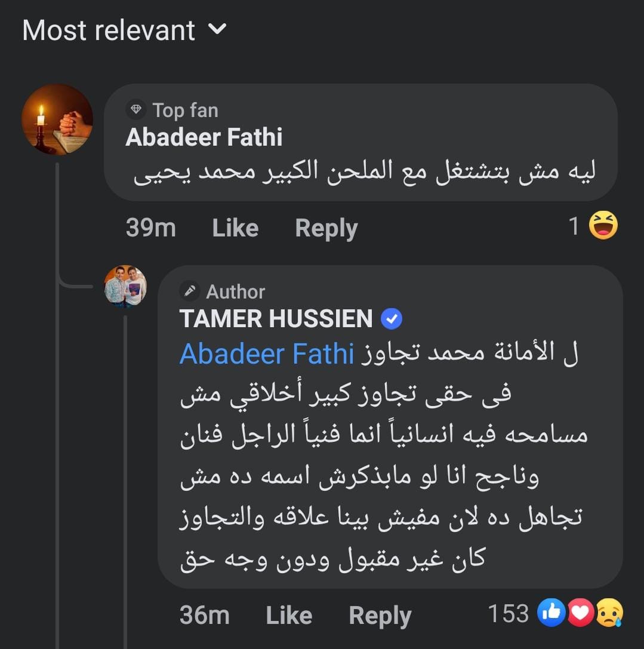
Task: Click the Author pencil badge icon
Action: pos(190,291)
